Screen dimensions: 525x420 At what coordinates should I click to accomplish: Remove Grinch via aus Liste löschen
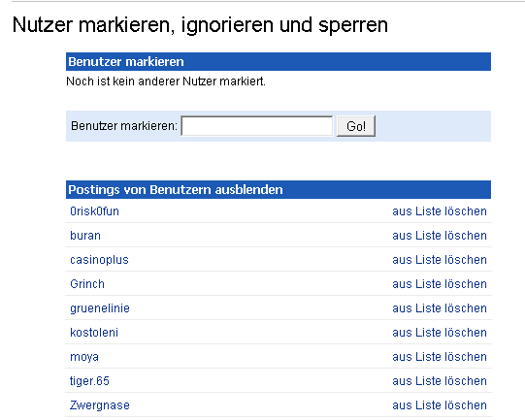[x=440, y=284]
